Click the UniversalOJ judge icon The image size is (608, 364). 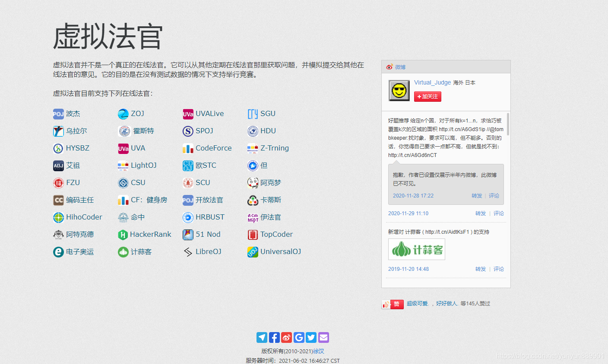point(252,251)
